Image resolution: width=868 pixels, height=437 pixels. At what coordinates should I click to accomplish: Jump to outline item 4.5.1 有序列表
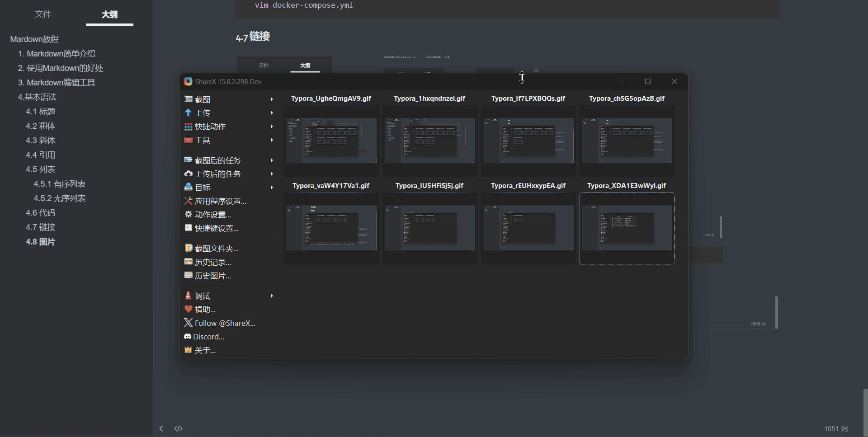pos(60,184)
